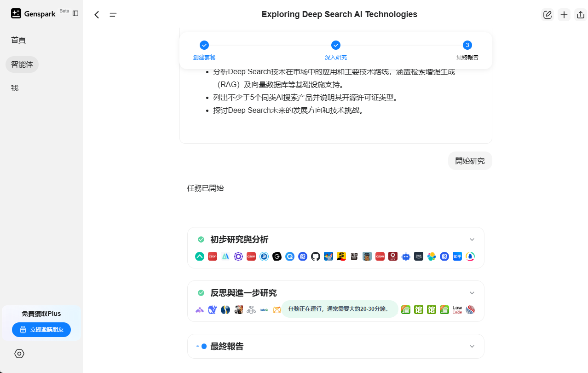Expand the 反思與進一步研究 section chevron
Image resolution: width=588 pixels, height=373 pixels.
(x=472, y=293)
